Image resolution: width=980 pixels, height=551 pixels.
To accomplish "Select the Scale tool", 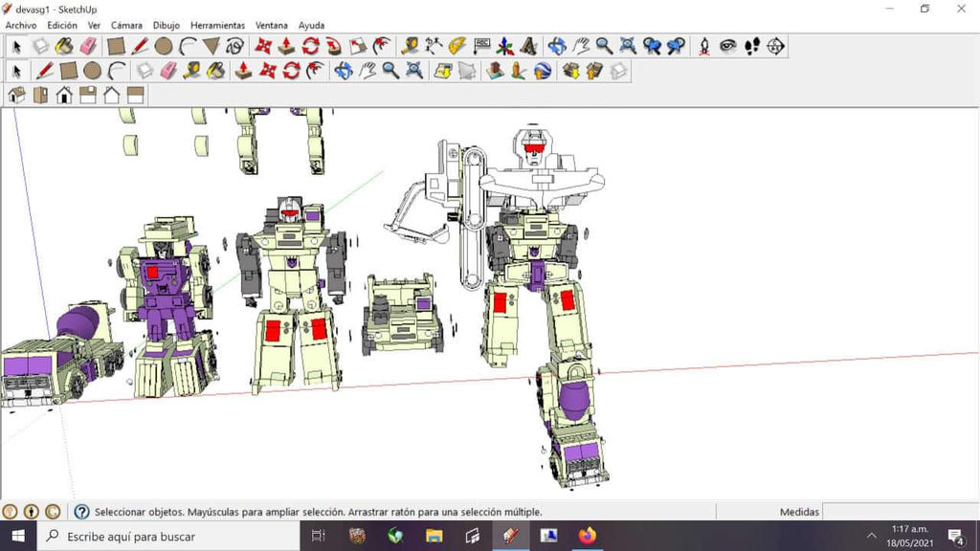I will pyautogui.click(x=358, y=46).
